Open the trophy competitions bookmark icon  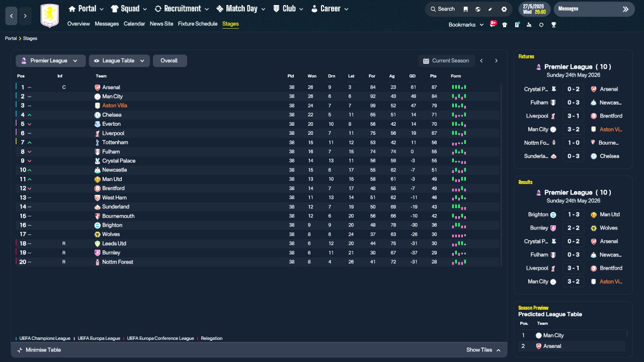tap(553, 25)
